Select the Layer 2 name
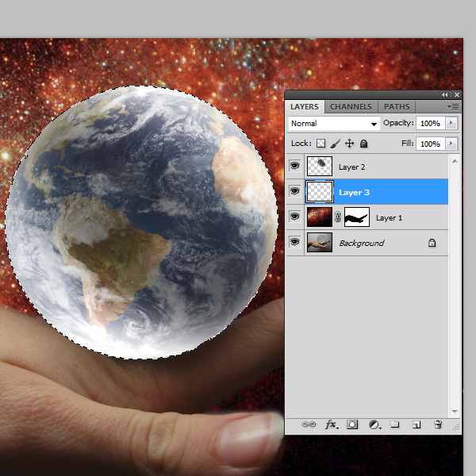The width and height of the screenshot is (476, 476). point(351,167)
